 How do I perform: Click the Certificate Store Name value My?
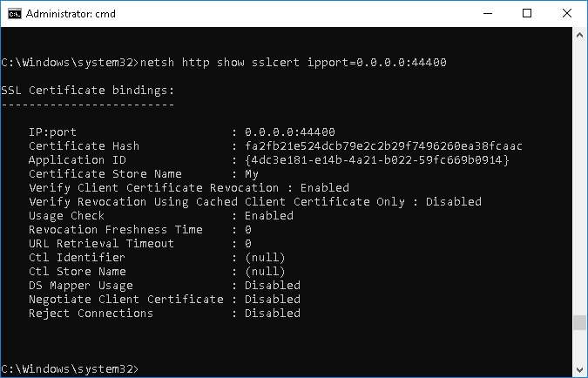point(252,174)
